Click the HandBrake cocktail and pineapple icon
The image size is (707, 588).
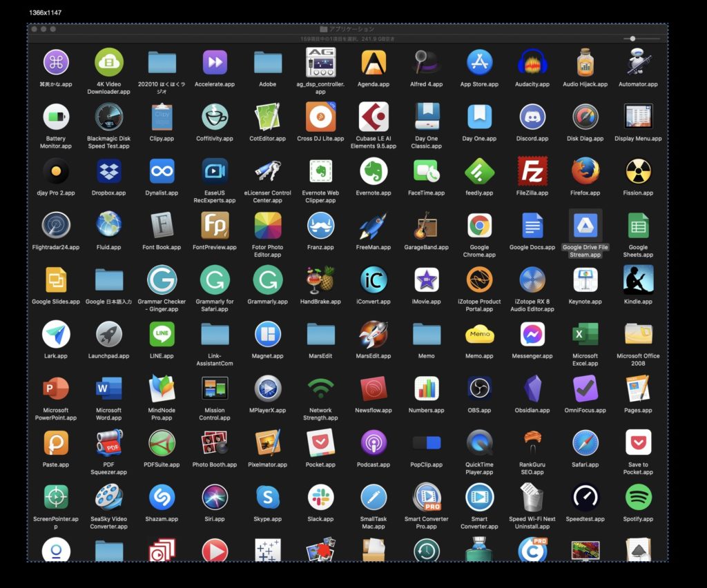(320, 280)
